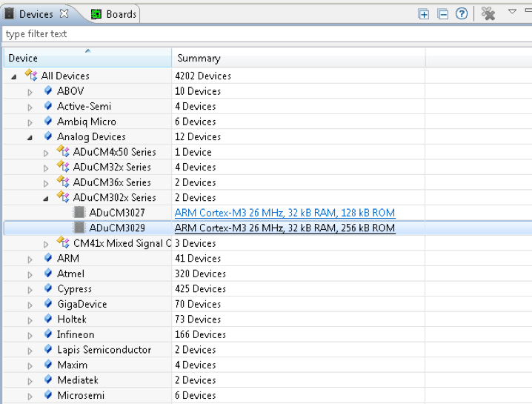
Task: Click the Atmel vendor diamond icon
Action: (48, 273)
